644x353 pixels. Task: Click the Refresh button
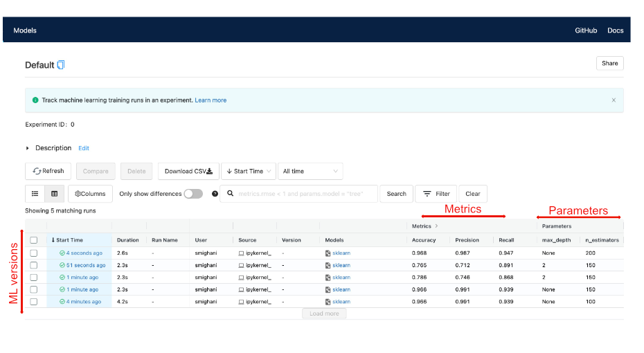[x=48, y=171]
